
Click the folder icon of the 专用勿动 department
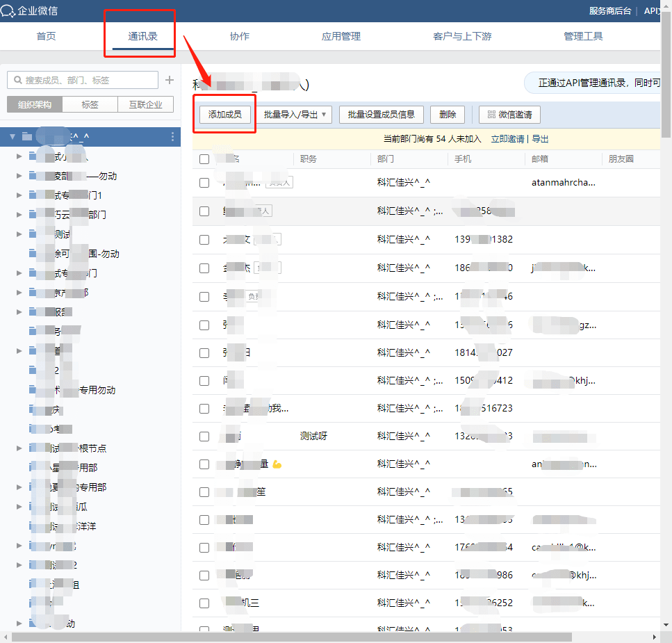[34, 390]
